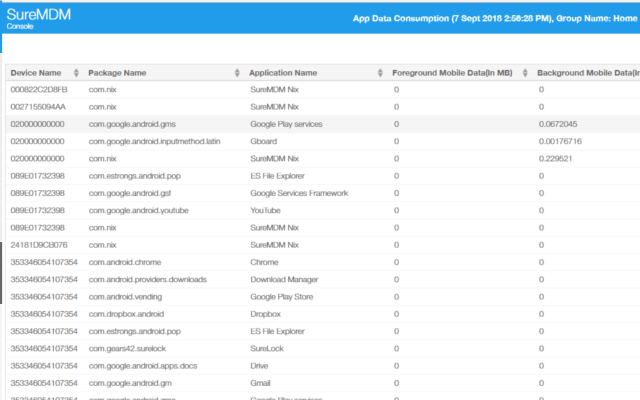Image resolution: width=640 pixels, height=400 pixels.
Task: Click the Background Mobile Data header
Action: pyautogui.click(x=588, y=73)
